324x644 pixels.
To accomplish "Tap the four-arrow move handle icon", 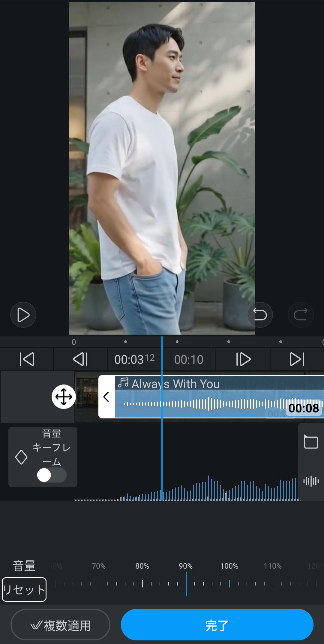I will (x=64, y=397).
